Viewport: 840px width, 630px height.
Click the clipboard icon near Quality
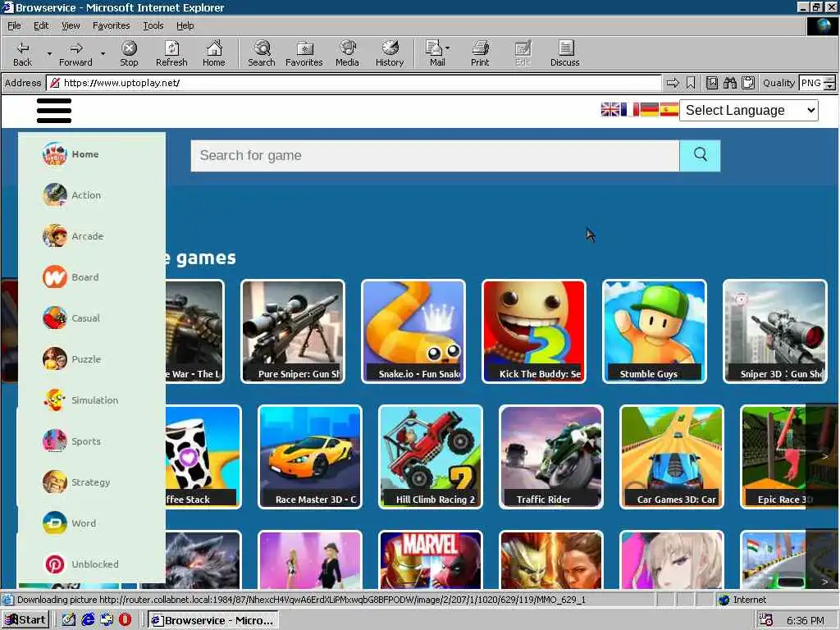pyautogui.click(x=748, y=83)
